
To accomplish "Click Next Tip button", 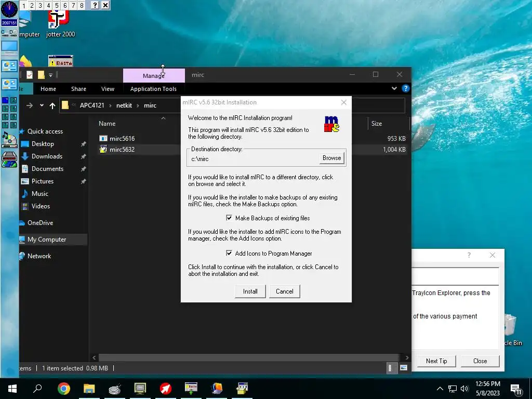I will pos(436,361).
